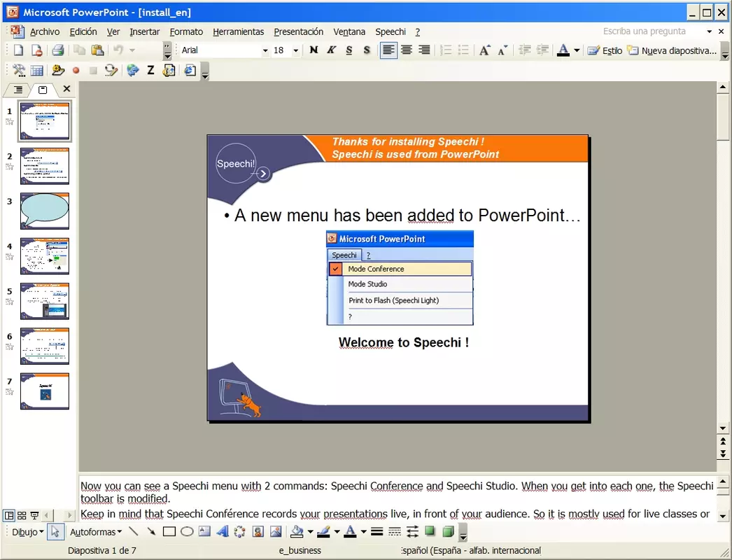Open shadow style options
Viewport: 732px width, 560px height.
430,531
